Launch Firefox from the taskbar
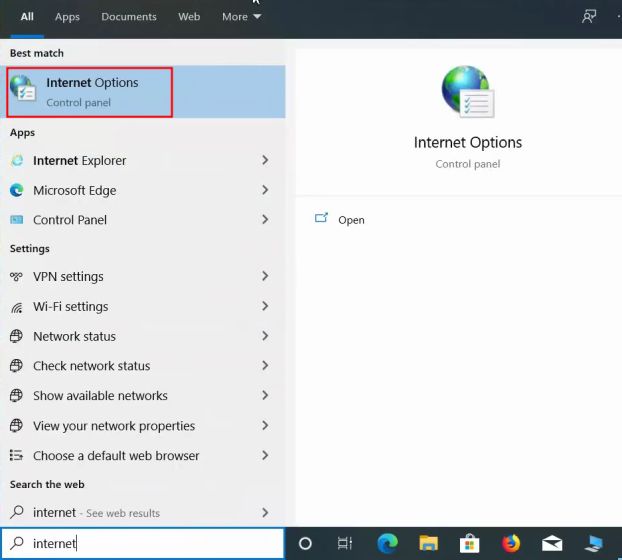 click(x=511, y=543)
